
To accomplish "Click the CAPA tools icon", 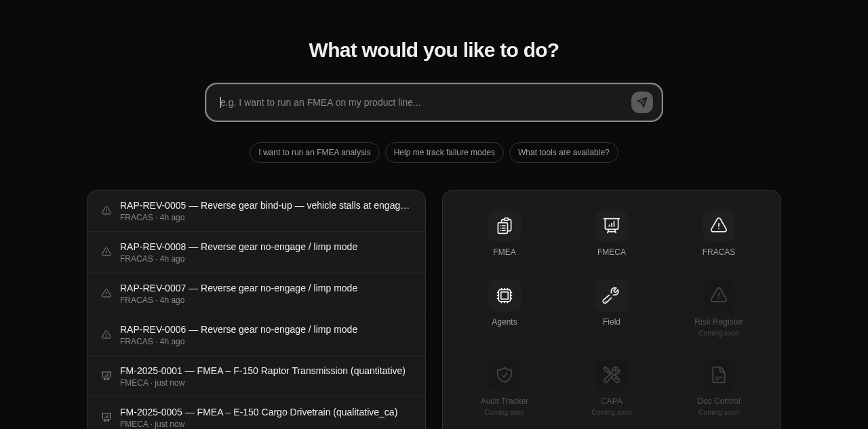I will [612, 375].
